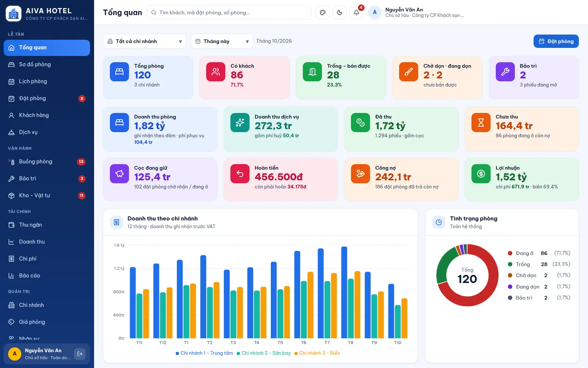Click the Cọc đang giữ piggy bank icon
This screenshot has height=368, width=588.
(x=119, y=174)
